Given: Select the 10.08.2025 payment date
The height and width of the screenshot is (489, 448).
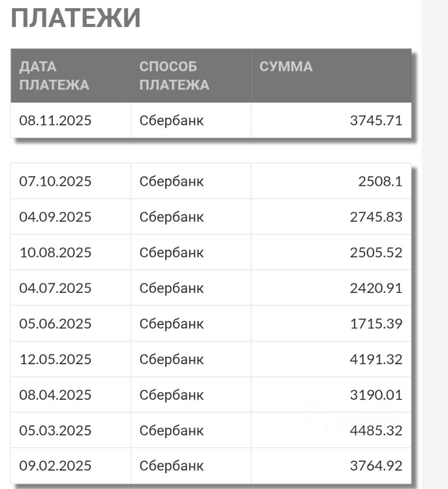Looking at the screenshot, I should [55, 253].
